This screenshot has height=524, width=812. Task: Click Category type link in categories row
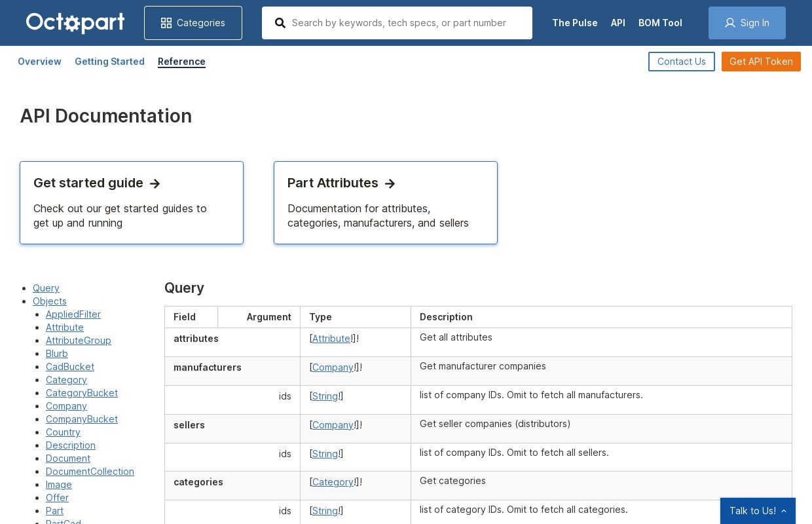point(333,482)
